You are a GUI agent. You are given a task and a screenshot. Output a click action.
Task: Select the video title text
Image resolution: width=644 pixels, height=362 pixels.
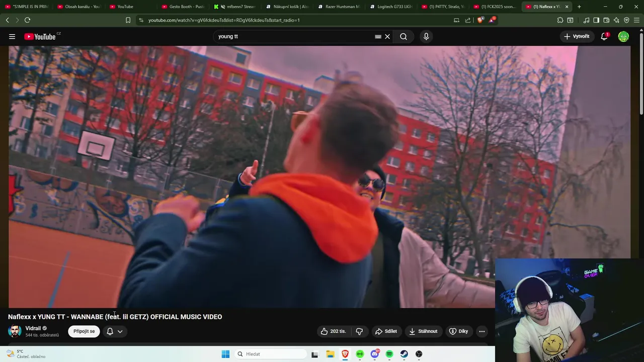(115, 317)
